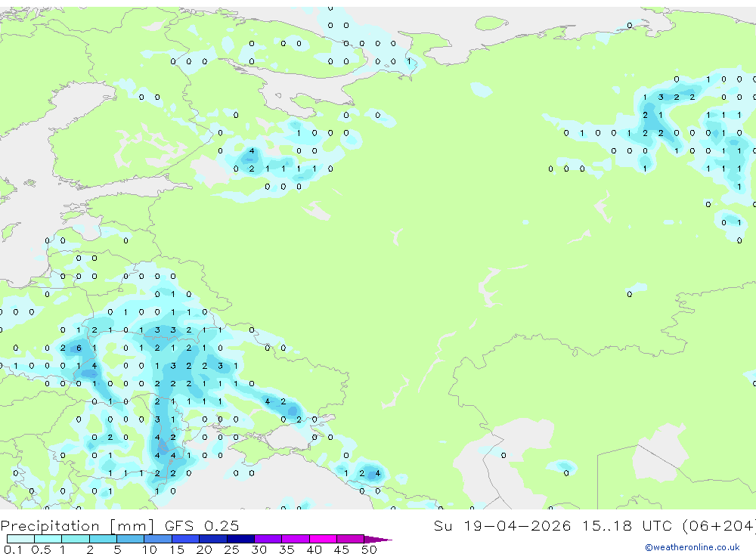Click the legend value label "50"
Image resolution: width=756 pixels, height=554 pixels.
369,549
